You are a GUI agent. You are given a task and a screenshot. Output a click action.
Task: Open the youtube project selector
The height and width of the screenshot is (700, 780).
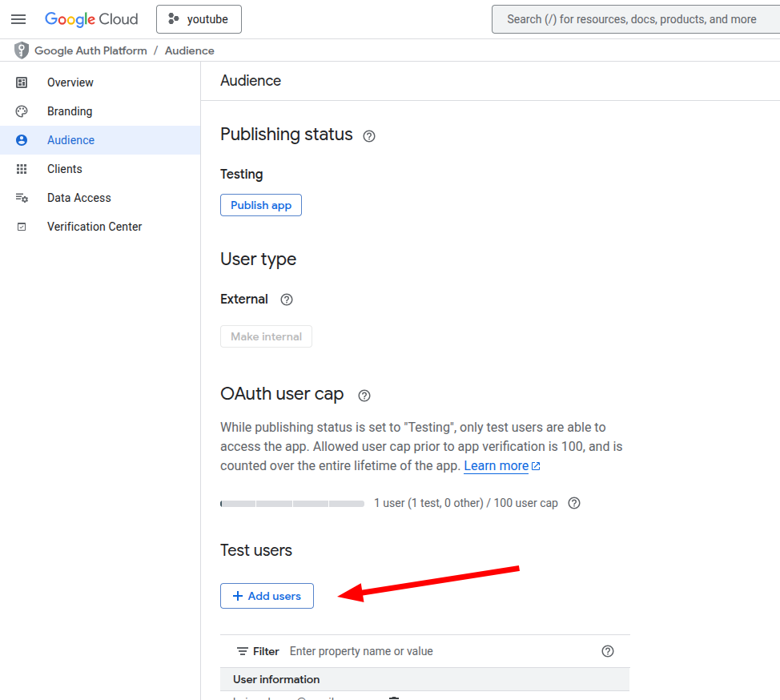199,19
